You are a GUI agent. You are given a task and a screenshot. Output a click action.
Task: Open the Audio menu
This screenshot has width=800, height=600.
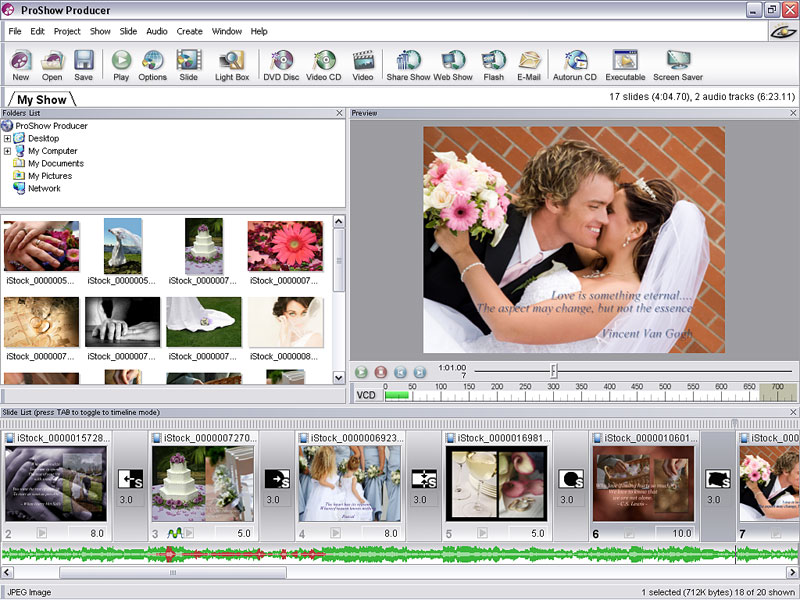[157, 31]
